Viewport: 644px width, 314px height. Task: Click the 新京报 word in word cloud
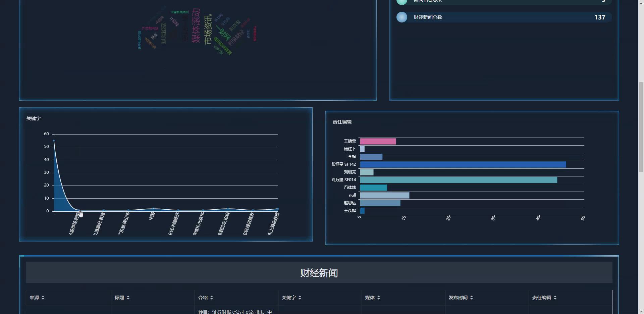coord(235,25)
